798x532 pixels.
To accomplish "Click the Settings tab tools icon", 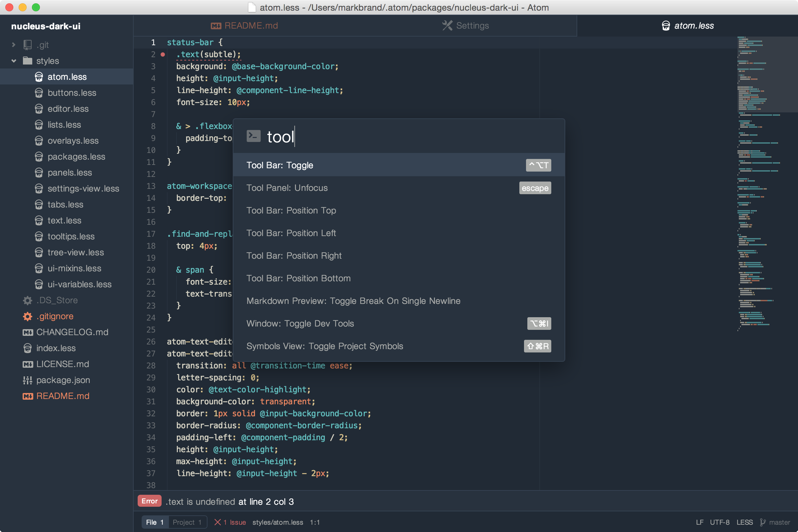I will 447,26.
